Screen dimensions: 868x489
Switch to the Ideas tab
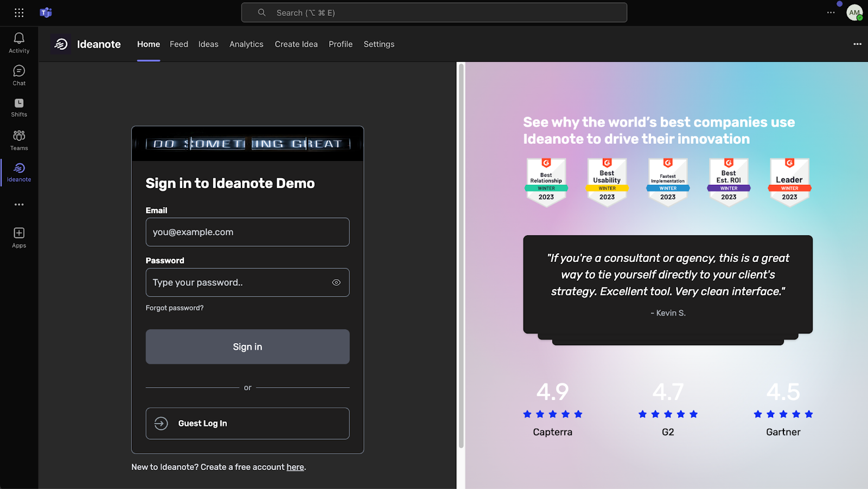pos(208,44)
